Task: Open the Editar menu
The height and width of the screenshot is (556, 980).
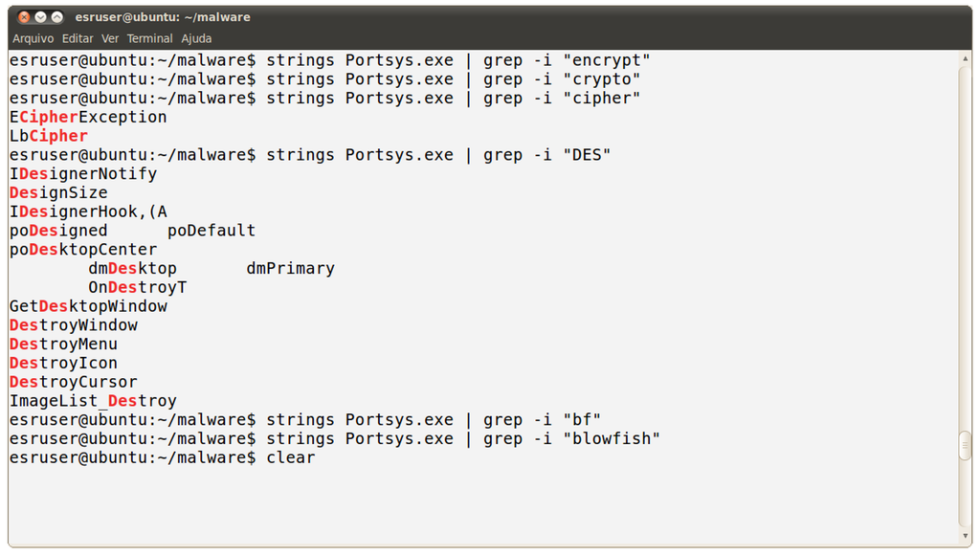Action: tap(78, 38)
